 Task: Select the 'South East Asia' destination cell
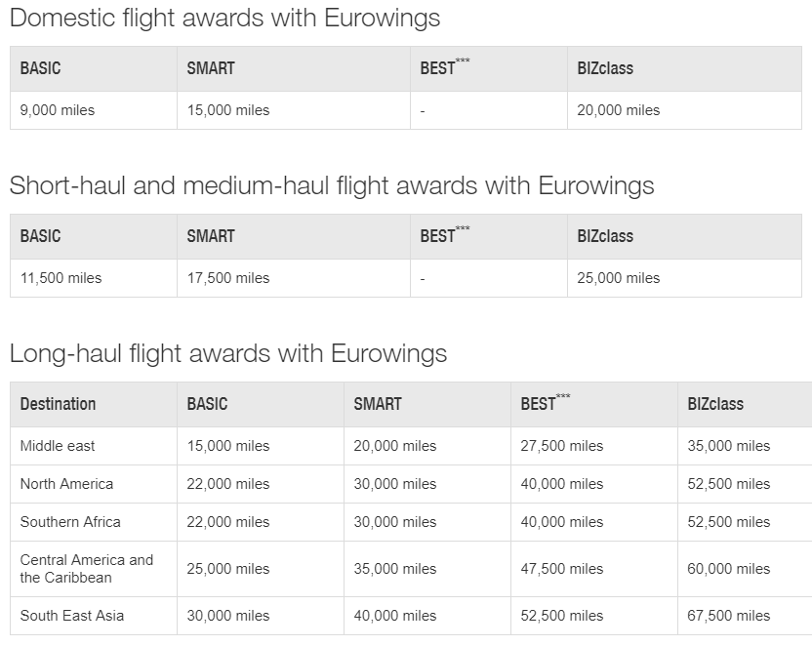tap(71, 616)
